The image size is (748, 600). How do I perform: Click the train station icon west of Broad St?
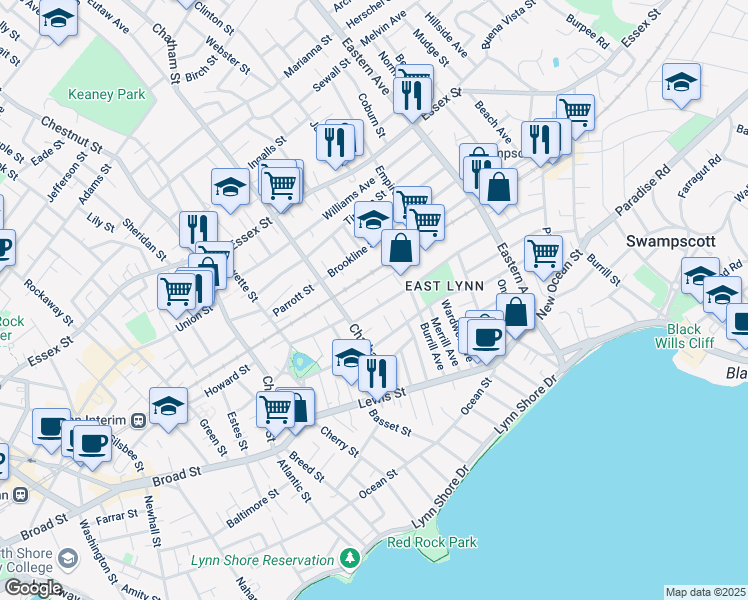[21, 495]
